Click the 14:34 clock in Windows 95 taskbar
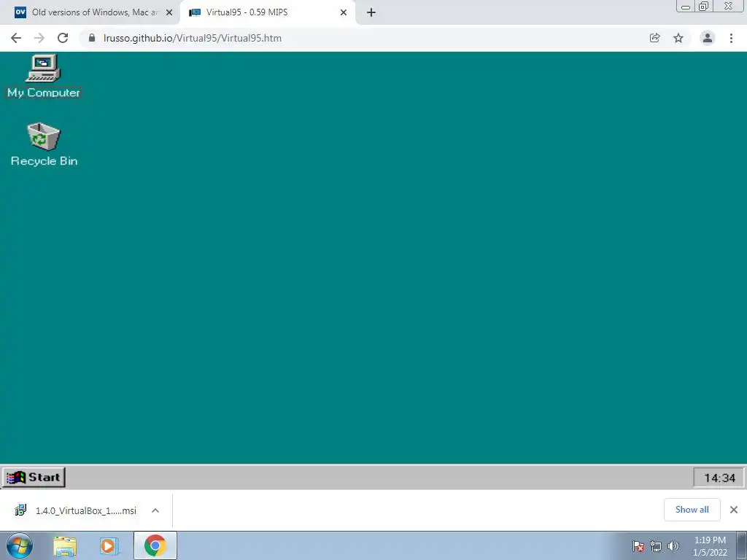The image size is (747, 560). (x=719, y=478)
